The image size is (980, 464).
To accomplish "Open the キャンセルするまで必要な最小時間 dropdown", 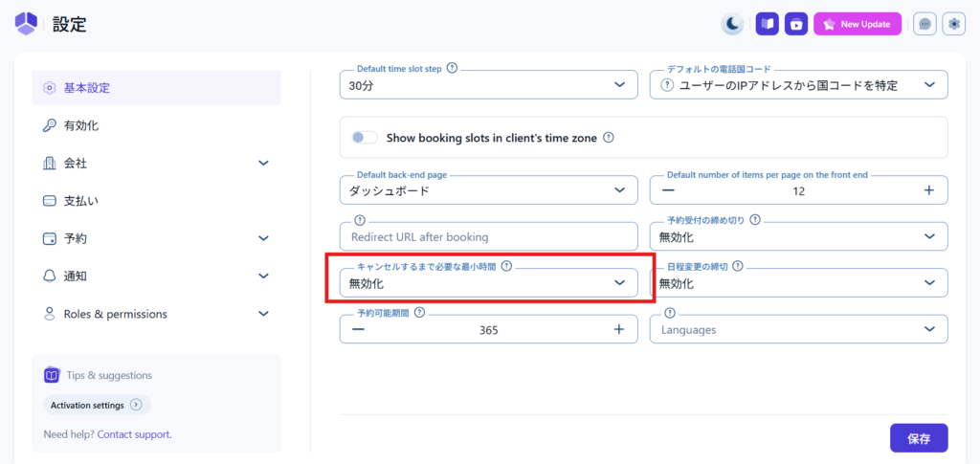I will click(488, 283).
